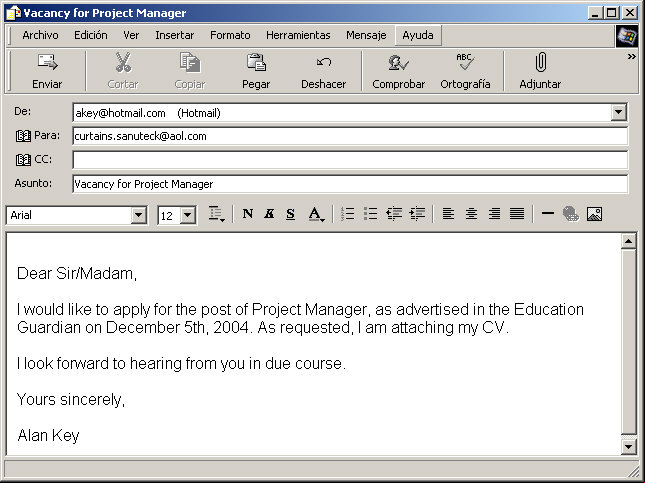Open the Herramientas menu

[x=298, y=35]
